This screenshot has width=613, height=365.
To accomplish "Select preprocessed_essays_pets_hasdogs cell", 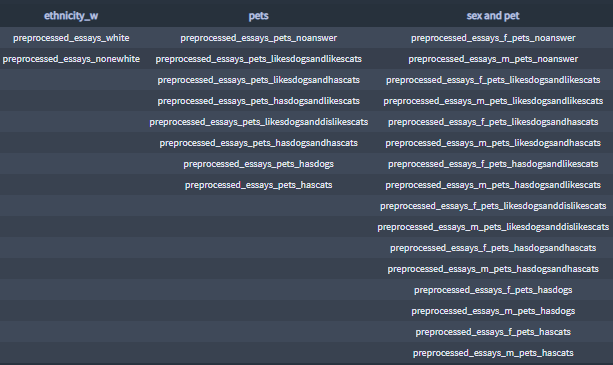I will [x=258, y=164].
